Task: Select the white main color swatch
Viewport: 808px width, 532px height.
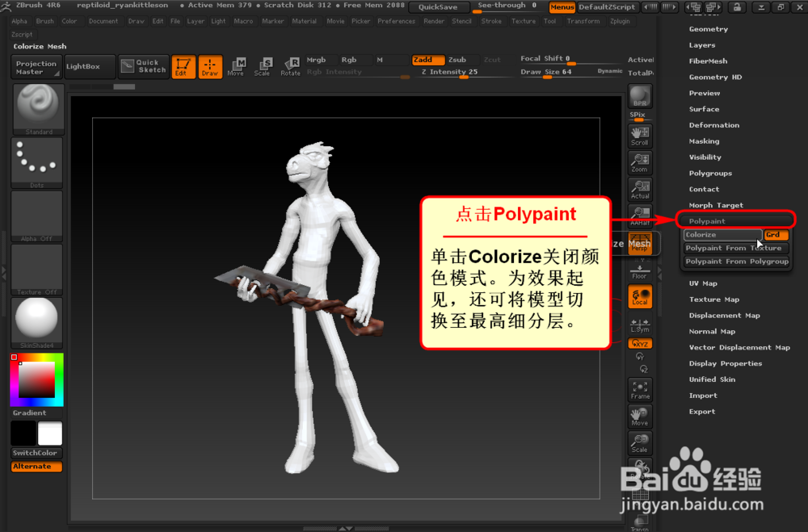Action: pos(50,434)
